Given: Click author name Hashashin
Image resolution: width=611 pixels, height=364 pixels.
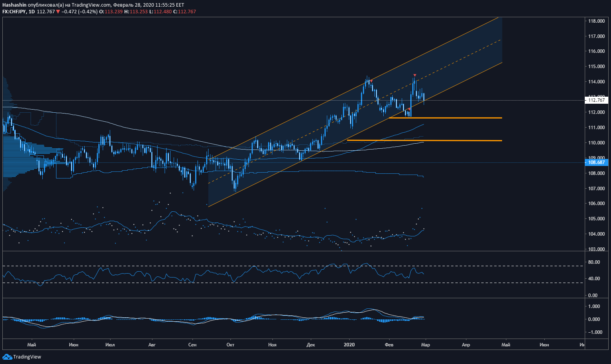Looking at the screenshot, I should [15, 5].
